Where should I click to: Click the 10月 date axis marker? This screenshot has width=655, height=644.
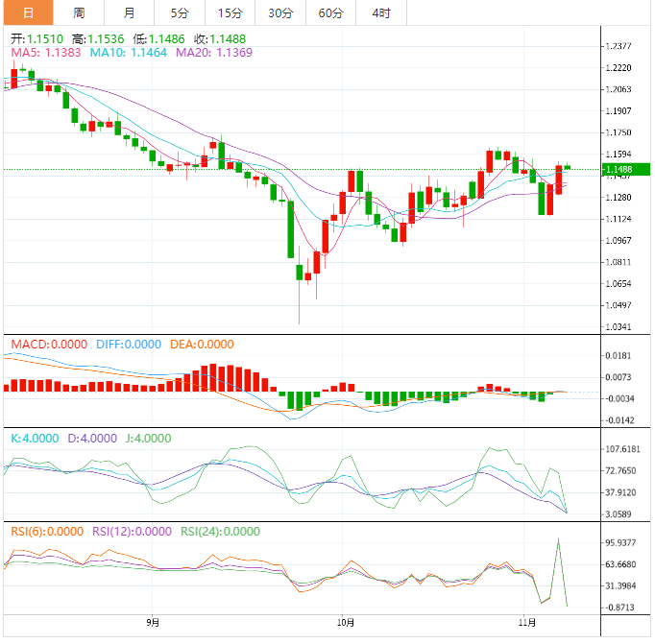tap(345, 623)
